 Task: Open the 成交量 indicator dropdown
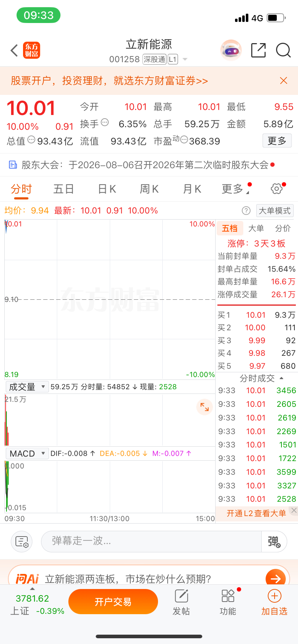[27, 387]
